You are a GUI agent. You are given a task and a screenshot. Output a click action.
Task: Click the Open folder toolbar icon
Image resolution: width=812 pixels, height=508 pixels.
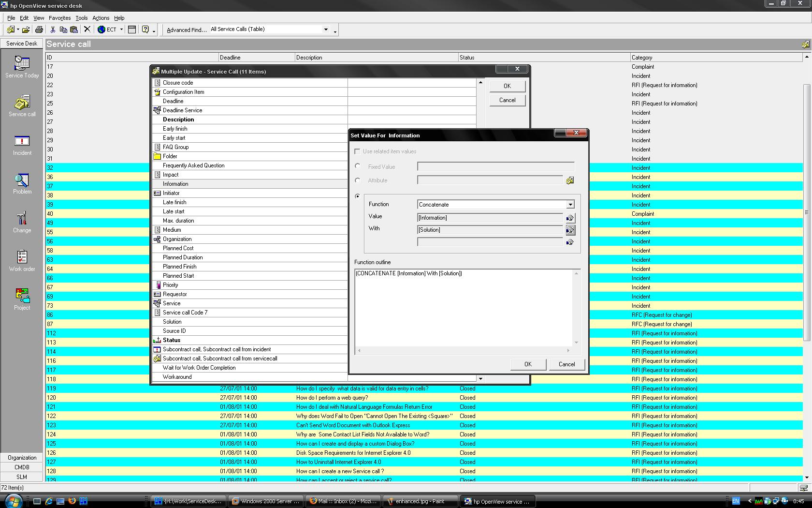pyautogui.click(x=26, y=30)
